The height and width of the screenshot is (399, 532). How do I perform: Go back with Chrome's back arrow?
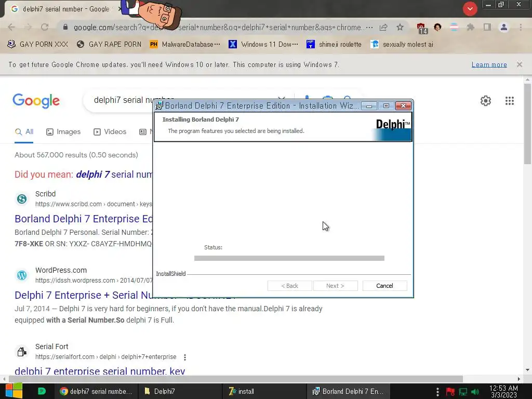tap(11, 27)
